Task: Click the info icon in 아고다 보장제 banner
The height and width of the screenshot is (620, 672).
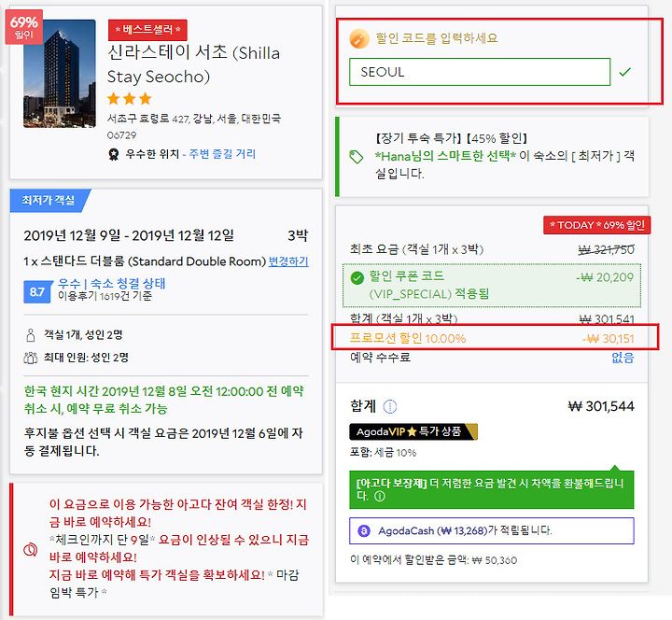Action: coord(379,496)
